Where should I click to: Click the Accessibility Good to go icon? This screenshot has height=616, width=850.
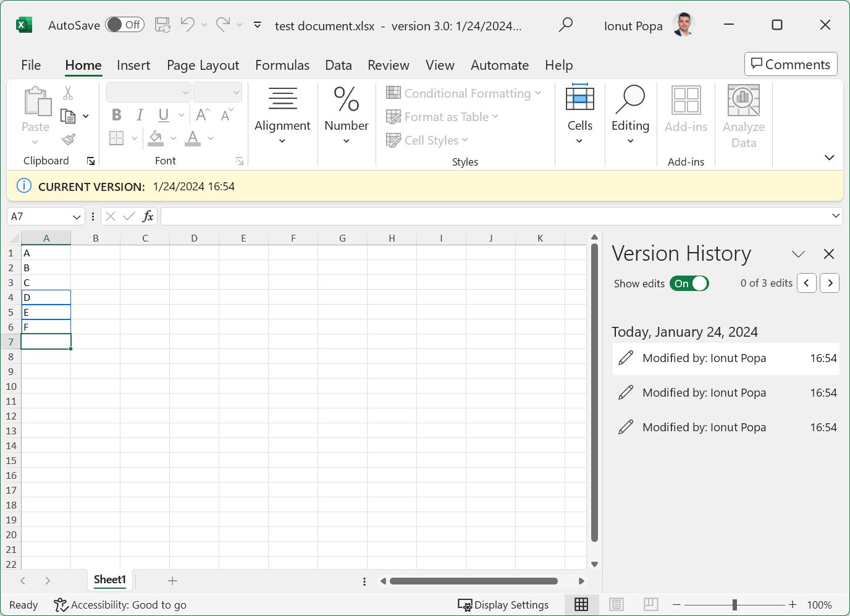click(60, 605)
